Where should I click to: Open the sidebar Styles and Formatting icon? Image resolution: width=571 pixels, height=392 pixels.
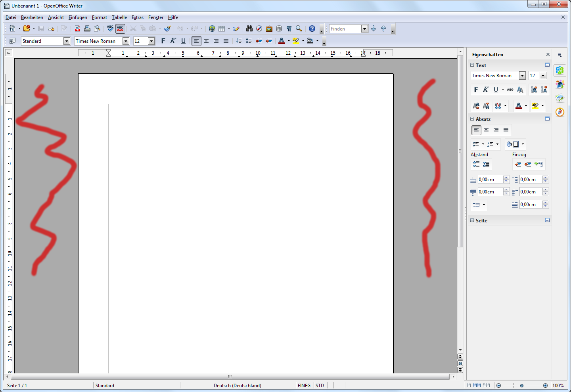click(x=560, y=84)
